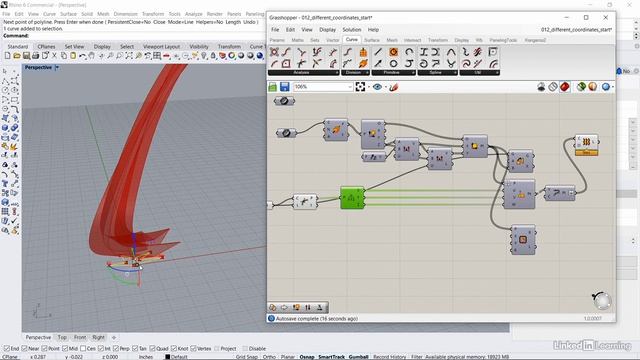The height and width of the screenshot is (360, 640).
Task: Select Rhino Pan hand tool
Action: 92,56
